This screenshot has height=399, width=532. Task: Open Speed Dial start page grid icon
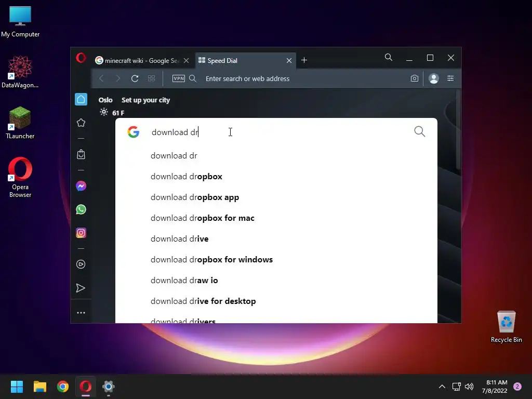tap(151, 79)
